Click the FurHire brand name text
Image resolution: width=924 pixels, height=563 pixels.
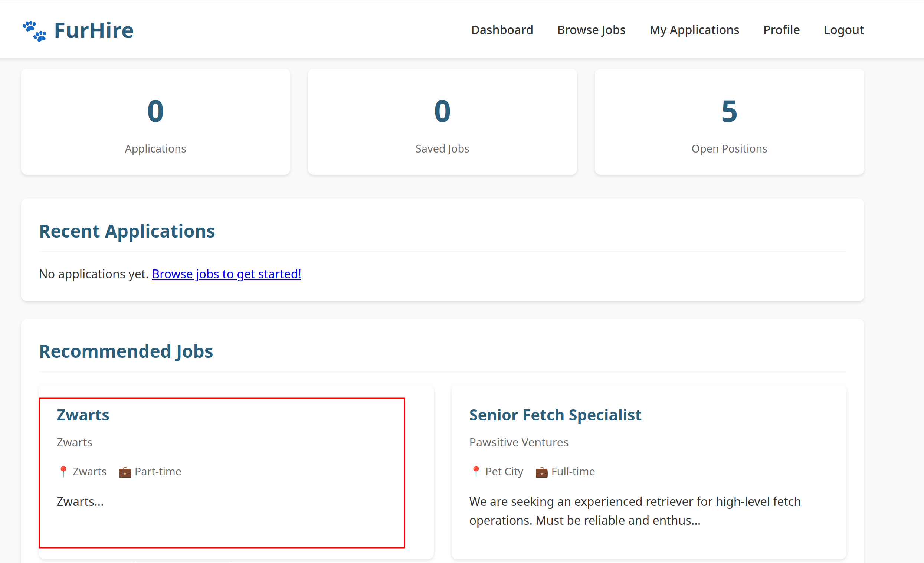94,31
